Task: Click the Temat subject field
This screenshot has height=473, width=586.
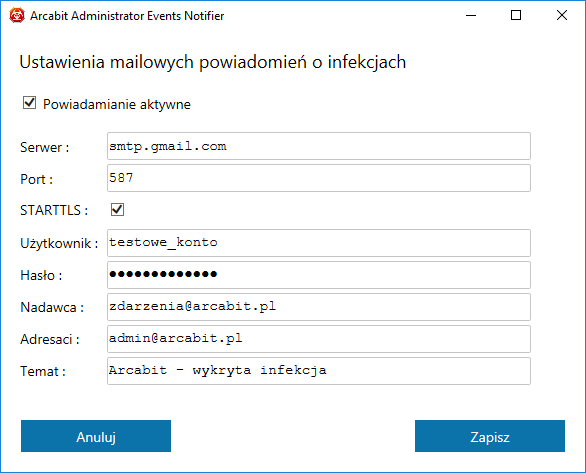Action: [319, 371]
